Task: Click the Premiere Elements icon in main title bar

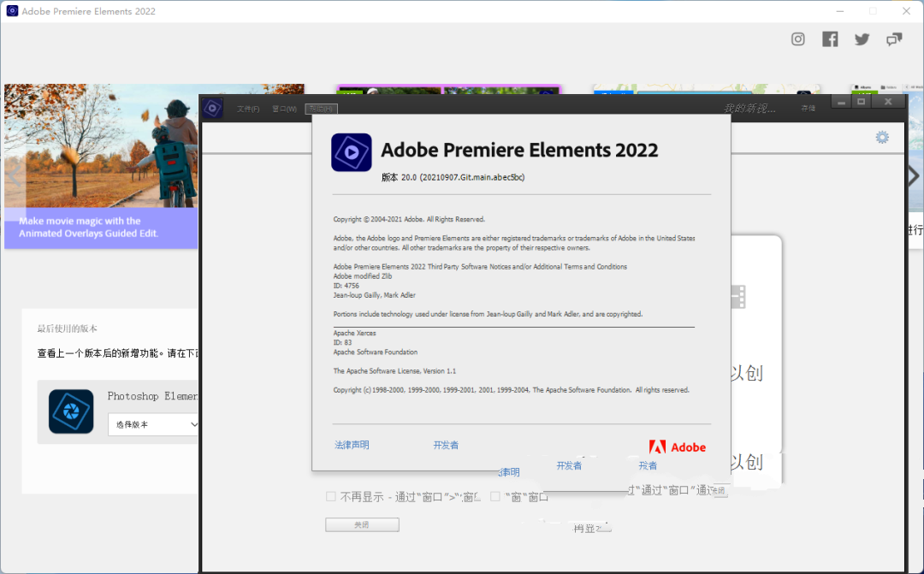Action: 12,10
